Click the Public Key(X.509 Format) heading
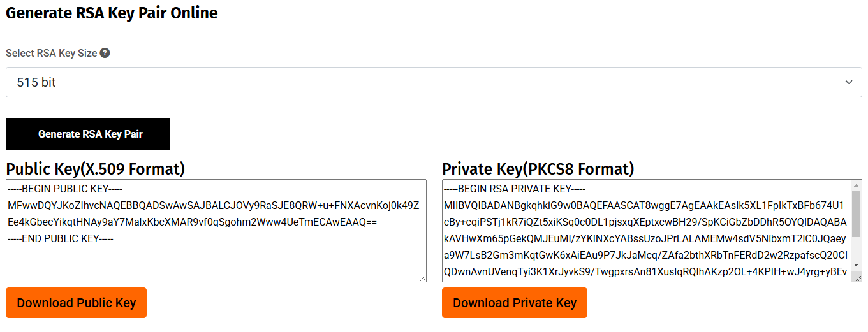This screenshot has width=868, height=332. pos(96,169)
